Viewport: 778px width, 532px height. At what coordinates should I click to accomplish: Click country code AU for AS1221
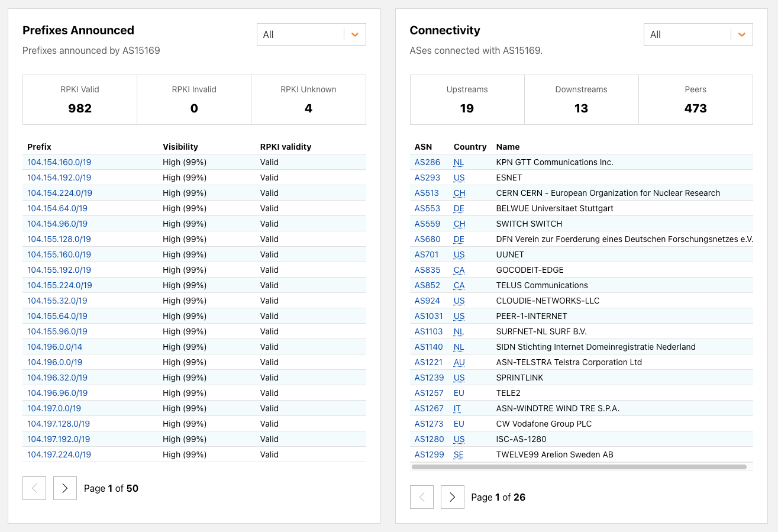[x=459, y=362]
